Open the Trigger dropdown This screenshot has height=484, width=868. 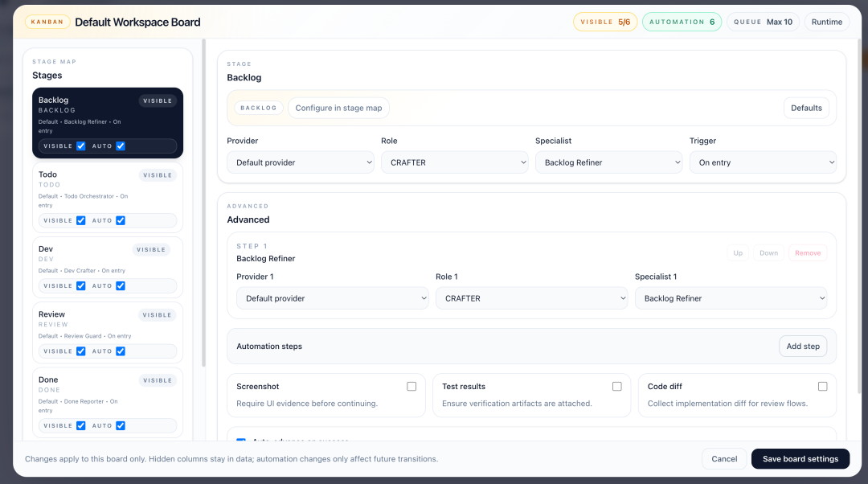[x=763, y=162]
